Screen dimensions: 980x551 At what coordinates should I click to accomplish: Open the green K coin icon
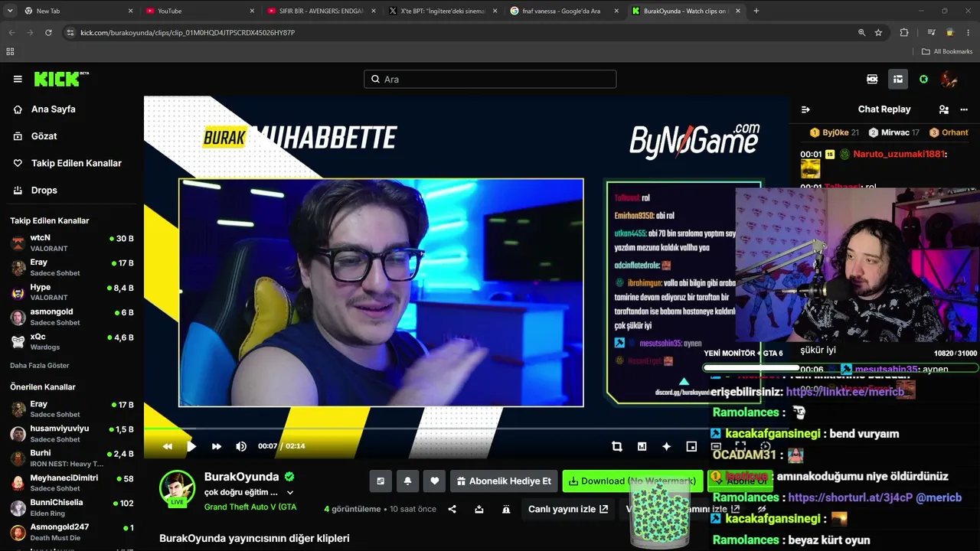[x=923, y=79]
